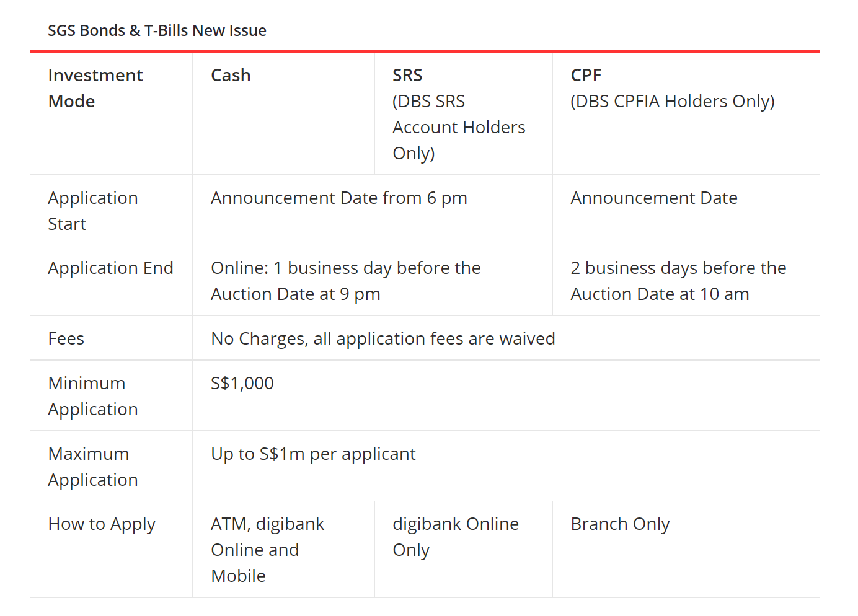Image resolution: width=858 pixels, height=616 pixels.
Task: Select the Application Start row label
Action: tap(93, 211)
